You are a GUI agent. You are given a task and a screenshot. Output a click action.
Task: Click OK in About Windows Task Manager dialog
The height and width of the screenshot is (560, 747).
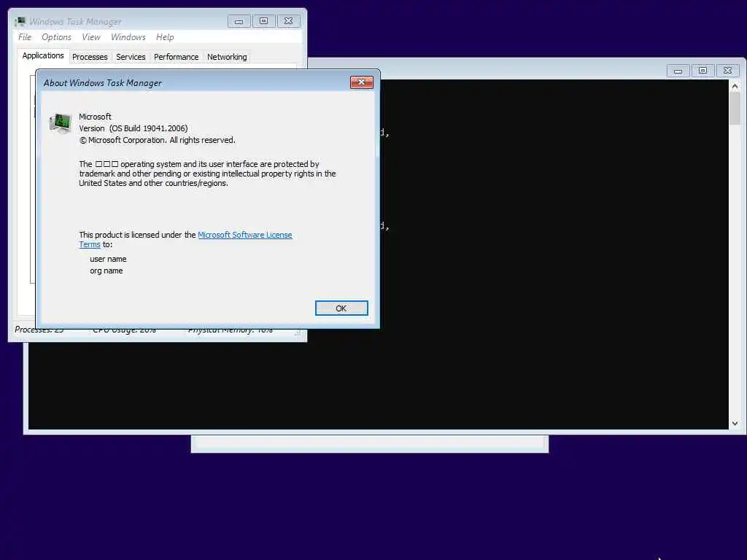click(341, 308)
